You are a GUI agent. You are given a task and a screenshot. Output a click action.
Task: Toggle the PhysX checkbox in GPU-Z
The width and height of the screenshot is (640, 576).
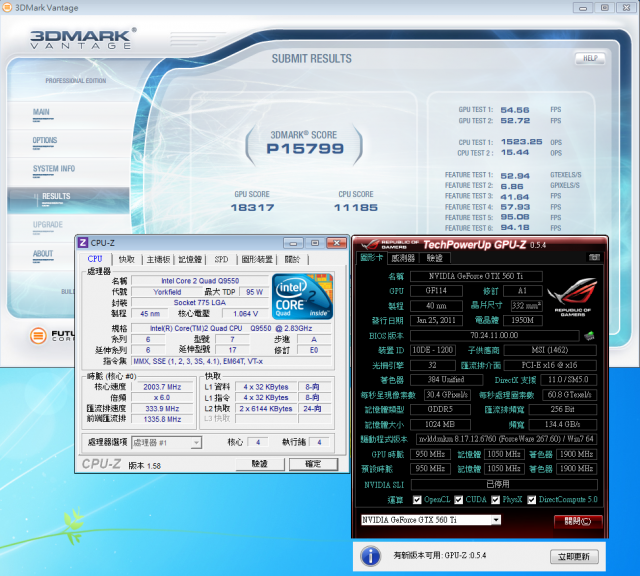pyautogui.click(x=496, y=500)
